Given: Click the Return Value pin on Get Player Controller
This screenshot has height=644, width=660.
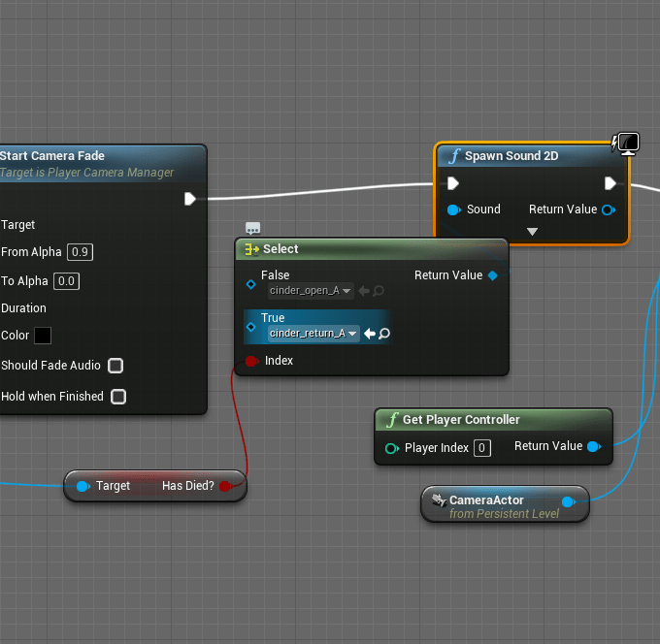Looking at the screenshot, I should (x=594, y=447).
